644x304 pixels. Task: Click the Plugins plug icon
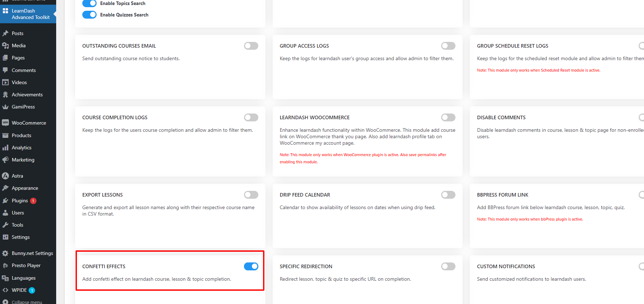(x=5, y=201)
